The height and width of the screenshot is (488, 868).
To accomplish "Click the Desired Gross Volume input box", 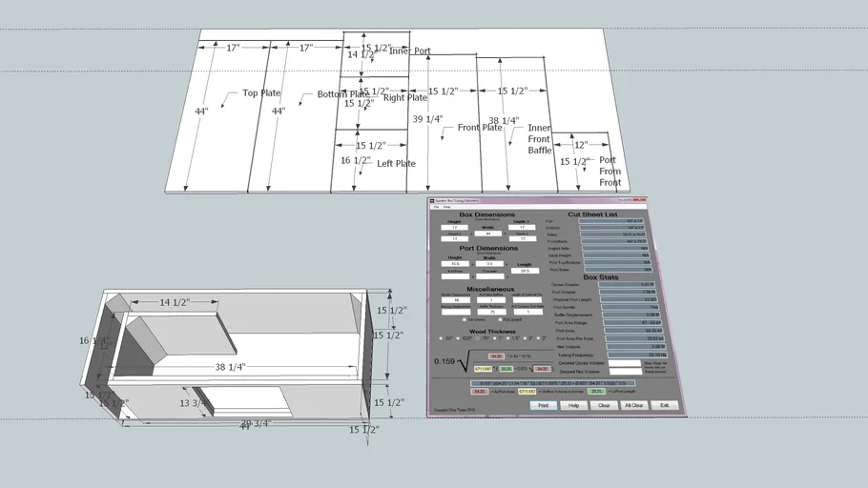I will pos(625,363).
